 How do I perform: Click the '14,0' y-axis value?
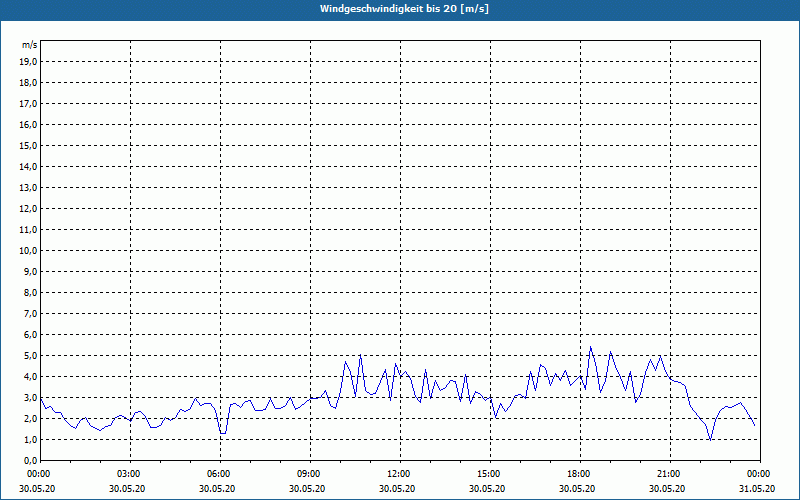pos(29,167)
